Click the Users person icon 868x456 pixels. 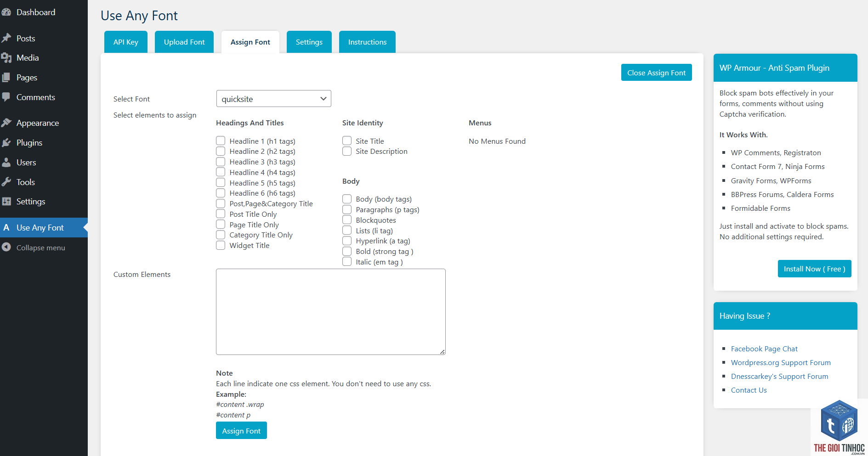pos(6,163)
